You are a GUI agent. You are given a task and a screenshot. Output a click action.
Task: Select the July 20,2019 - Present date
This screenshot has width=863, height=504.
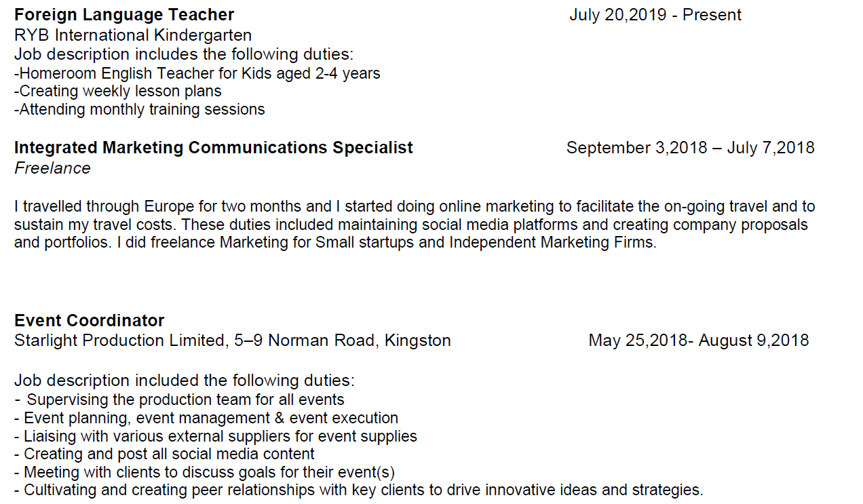(655, 15)
